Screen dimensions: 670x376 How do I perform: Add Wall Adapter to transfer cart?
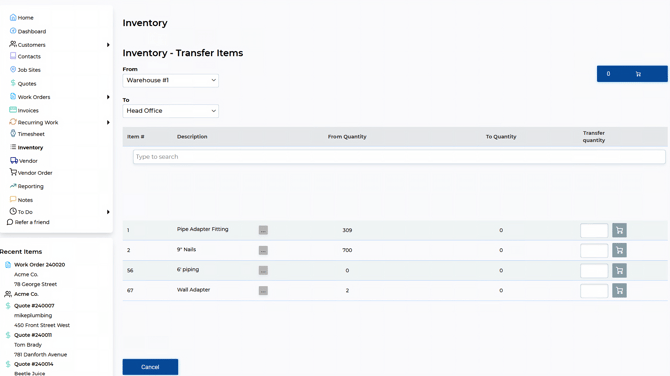619,291
